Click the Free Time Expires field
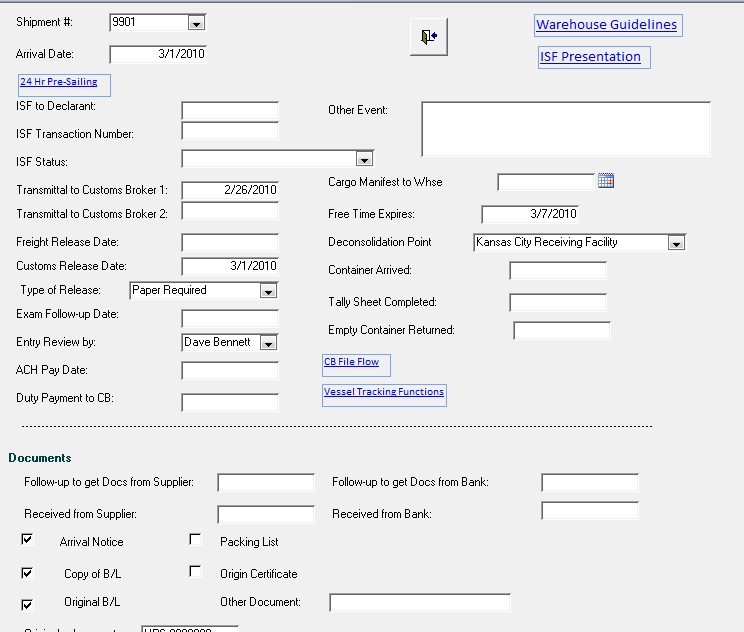 pyautogui.click(x=530, y=214)
